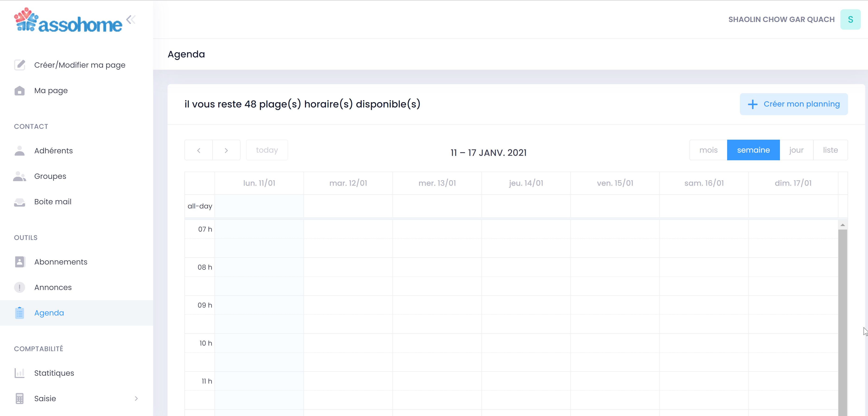The height and width of the screenshot is (416, 868).
Task: Open Adhérents via the person icon
Action: (19, 151)
